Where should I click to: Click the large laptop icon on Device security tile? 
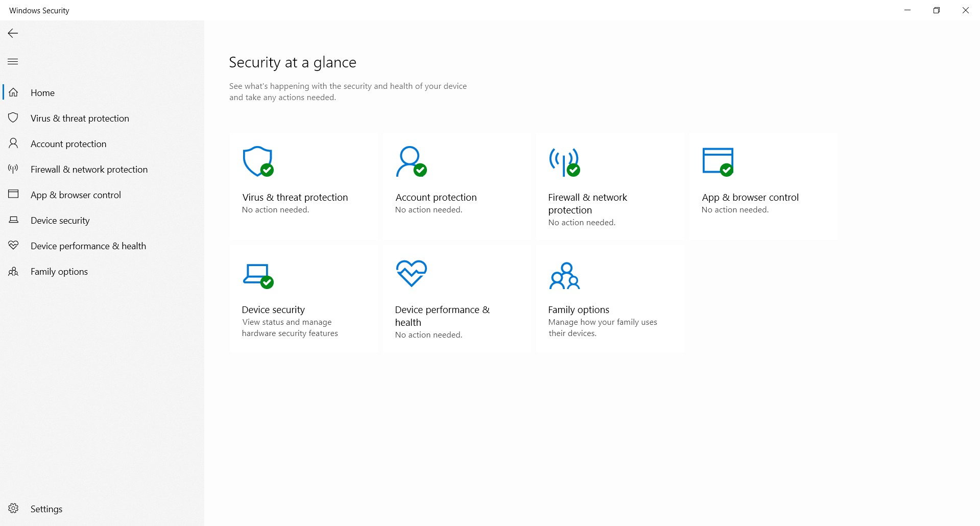[258, 276]
